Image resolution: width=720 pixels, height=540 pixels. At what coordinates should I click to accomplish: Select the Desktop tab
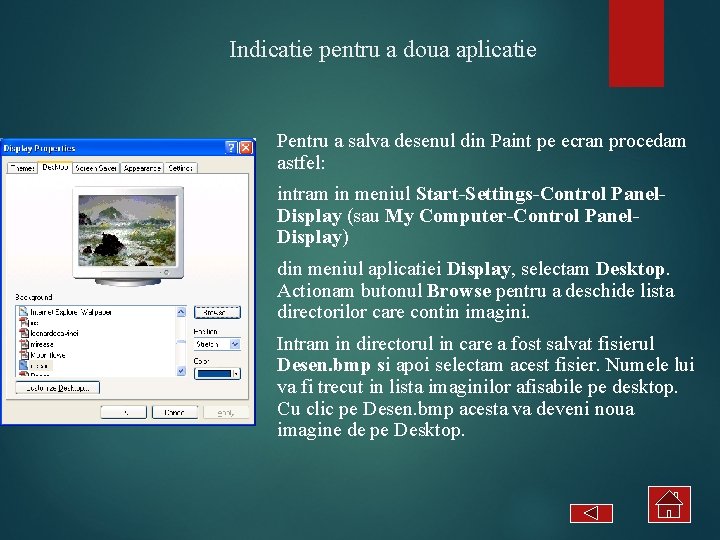(x=55, y=167)
